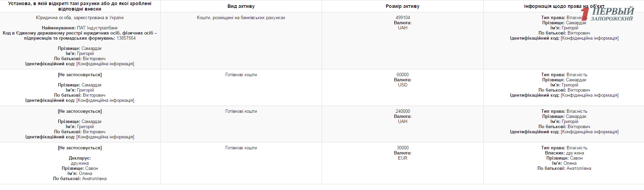Click the 'Інформація щодо права на об'єкт' header
Screen dimensions: 644x190
564,6
